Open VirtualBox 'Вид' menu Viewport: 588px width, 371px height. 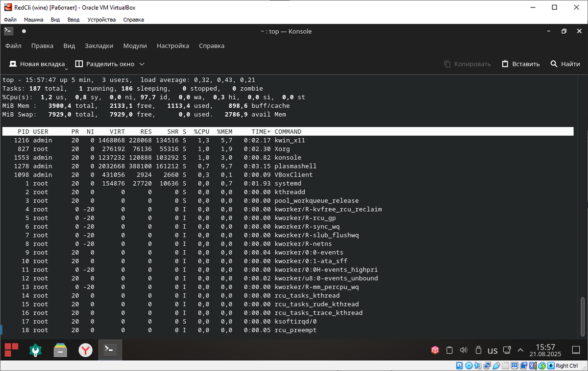pos(55,20)
